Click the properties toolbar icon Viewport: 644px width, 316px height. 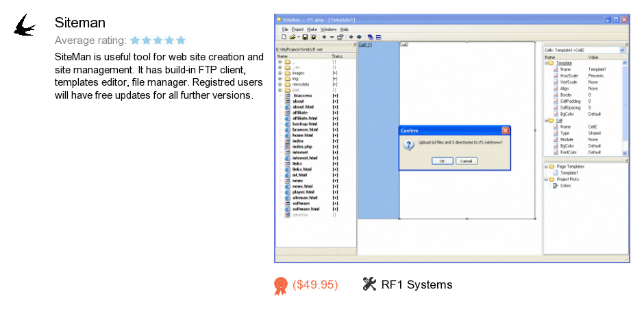tap(340, 37)
